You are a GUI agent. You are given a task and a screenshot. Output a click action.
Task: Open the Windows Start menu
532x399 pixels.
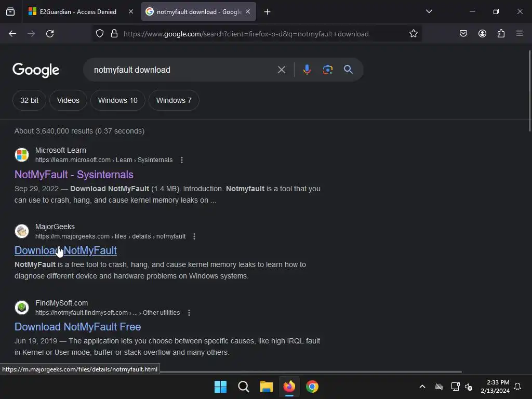click(x=220, y=387)
